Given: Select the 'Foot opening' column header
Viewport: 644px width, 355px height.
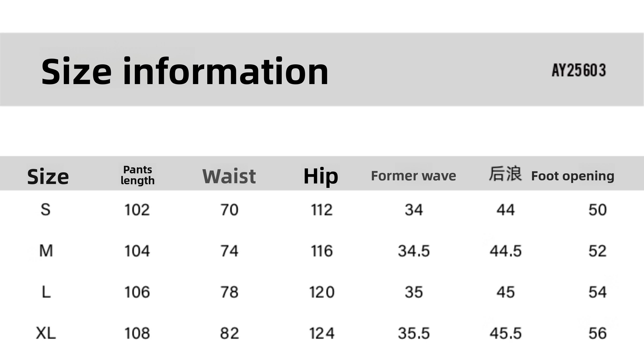Looking at the screenshot, I should pos(573,176).
